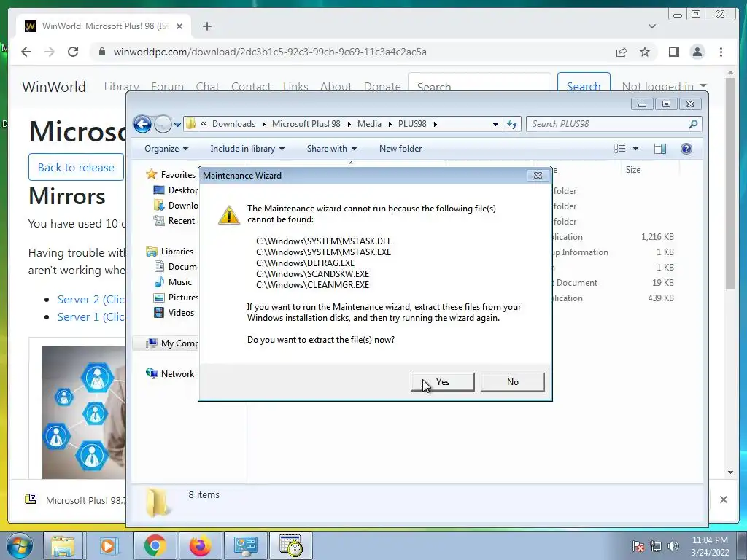747x560 pixels.
Task: Open the Include in library menu
Action: pyautogui.click(x=247, y=149)
